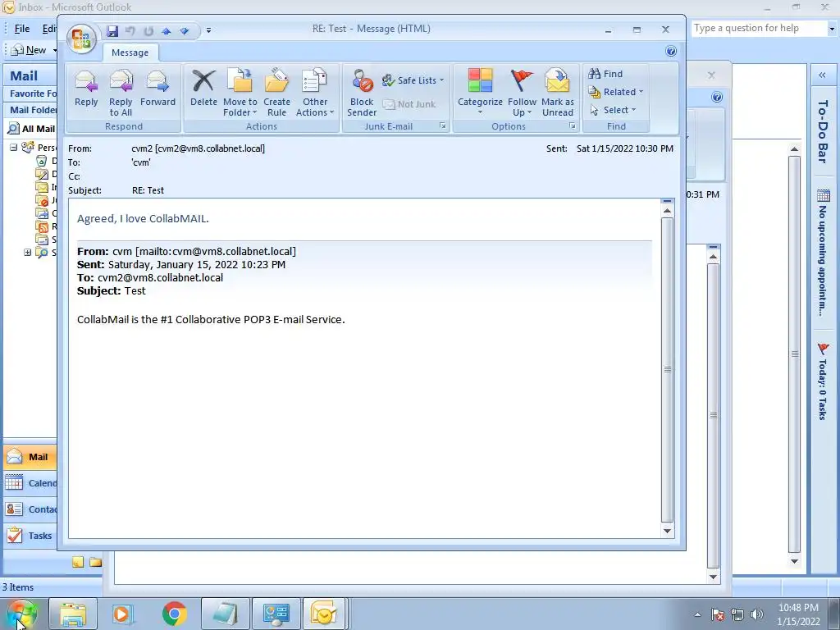Open the Tasks pane

coord(30,535)
